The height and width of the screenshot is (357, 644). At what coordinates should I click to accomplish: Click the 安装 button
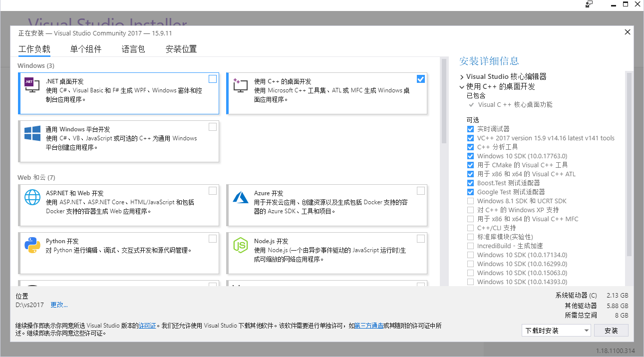(x=611, y=330)
